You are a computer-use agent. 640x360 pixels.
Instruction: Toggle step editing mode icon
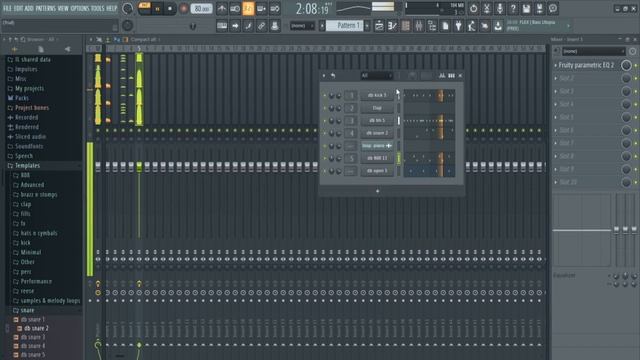(248, 26)
